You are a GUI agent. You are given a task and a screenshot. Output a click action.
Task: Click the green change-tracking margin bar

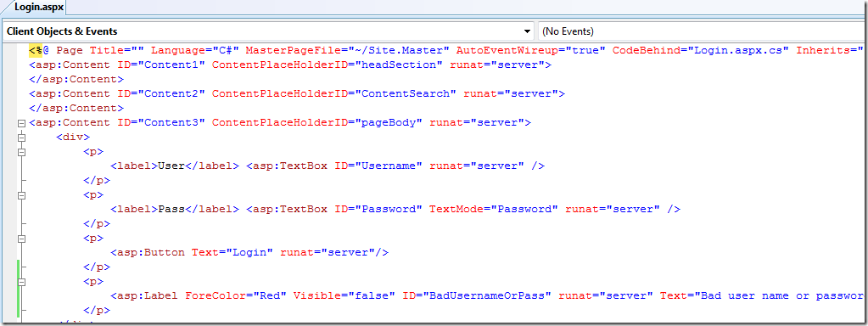pyautogui.click(x=19, y=289)
